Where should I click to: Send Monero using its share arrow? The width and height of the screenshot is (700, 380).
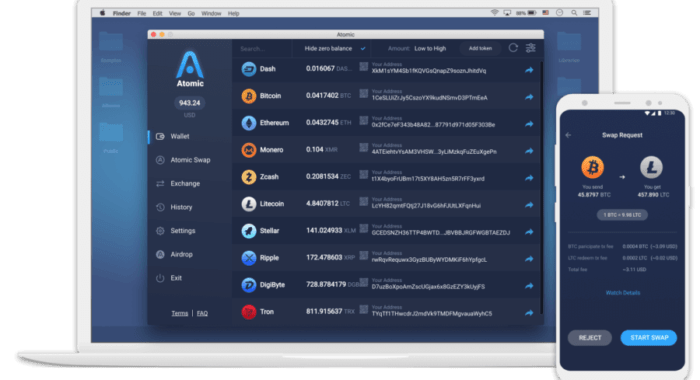[529, 151]
